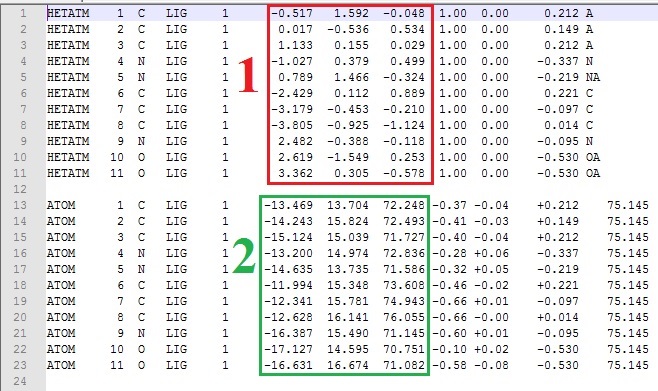Image resolution: width=658 pixels, height=391 pixels.
Task: Click the value 71.727
Action: click(x=404, y=237)
